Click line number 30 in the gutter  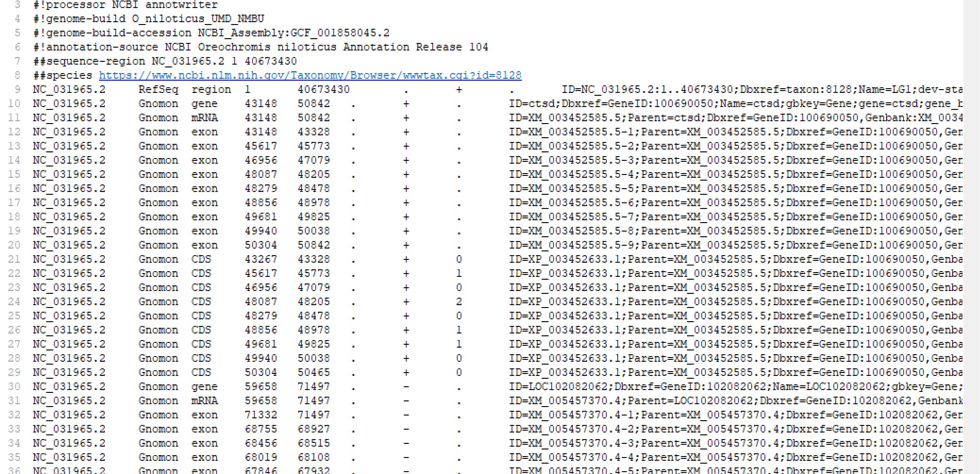coord(14,387)
